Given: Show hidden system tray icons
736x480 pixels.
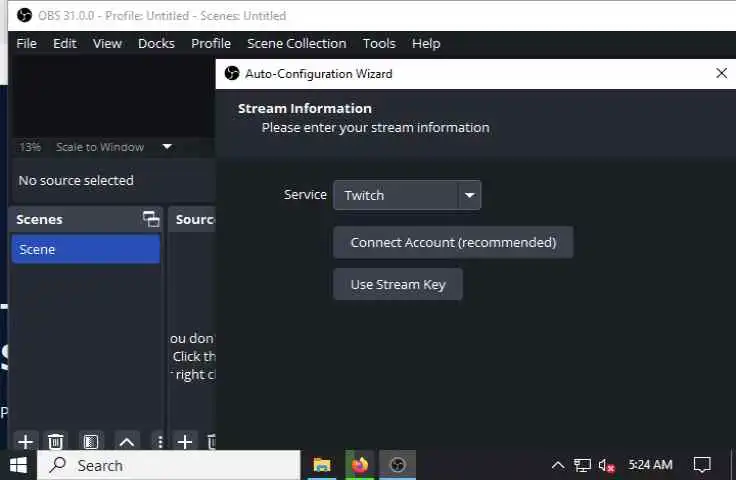Looking at the screenshot, I should [558, 465].
